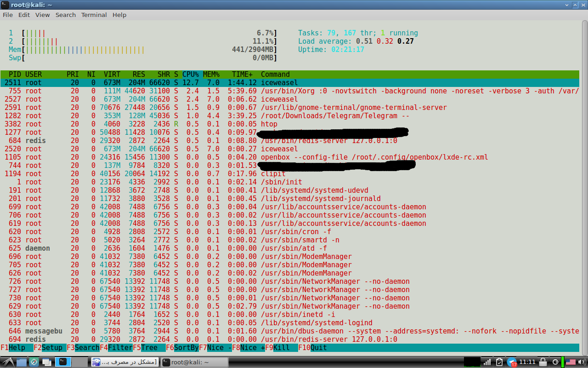Sort processes by the MEM% column header
The image size is (588, 368).
point(211,75)
